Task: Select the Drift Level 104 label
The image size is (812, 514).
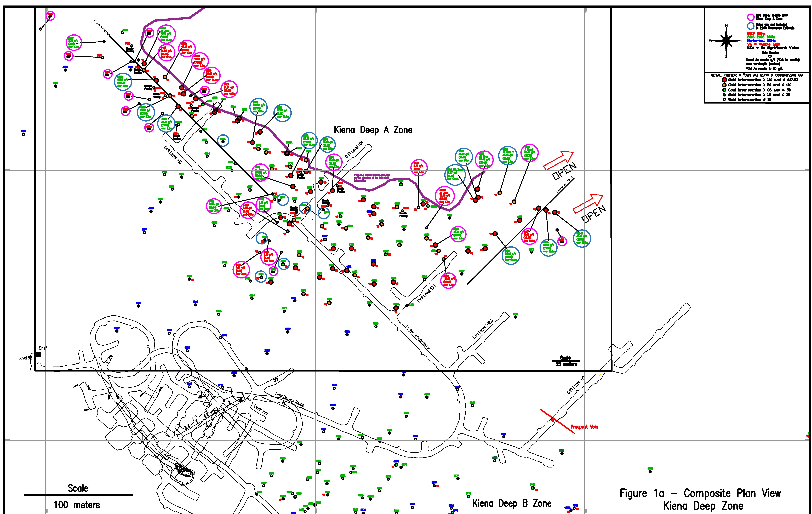Action: (354, 149)
